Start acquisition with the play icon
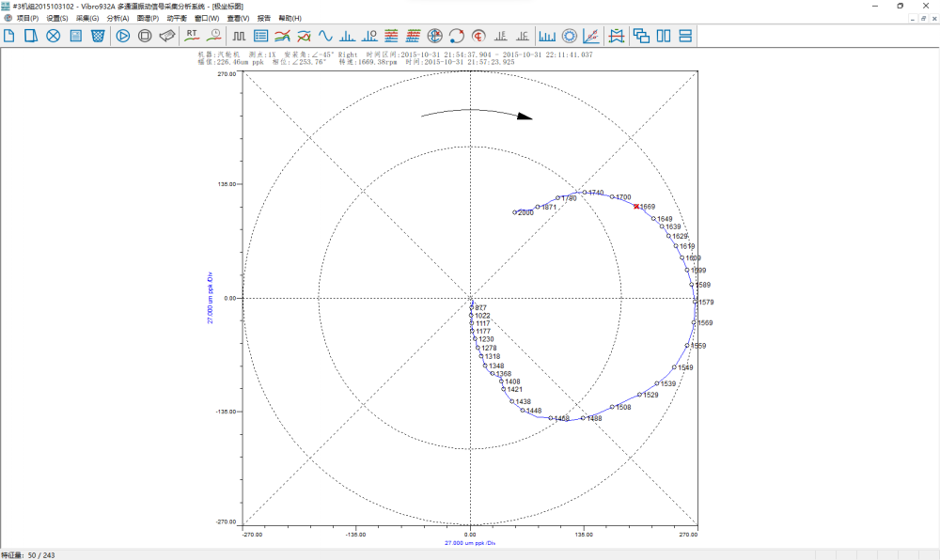The width and height of the screenshot is (940, 560). pos(123,36)
